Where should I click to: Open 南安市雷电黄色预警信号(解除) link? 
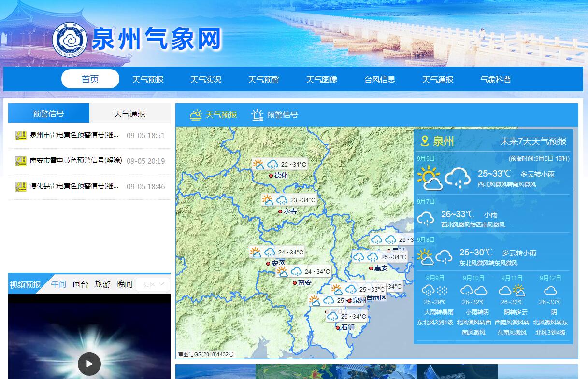coord(76,161)
